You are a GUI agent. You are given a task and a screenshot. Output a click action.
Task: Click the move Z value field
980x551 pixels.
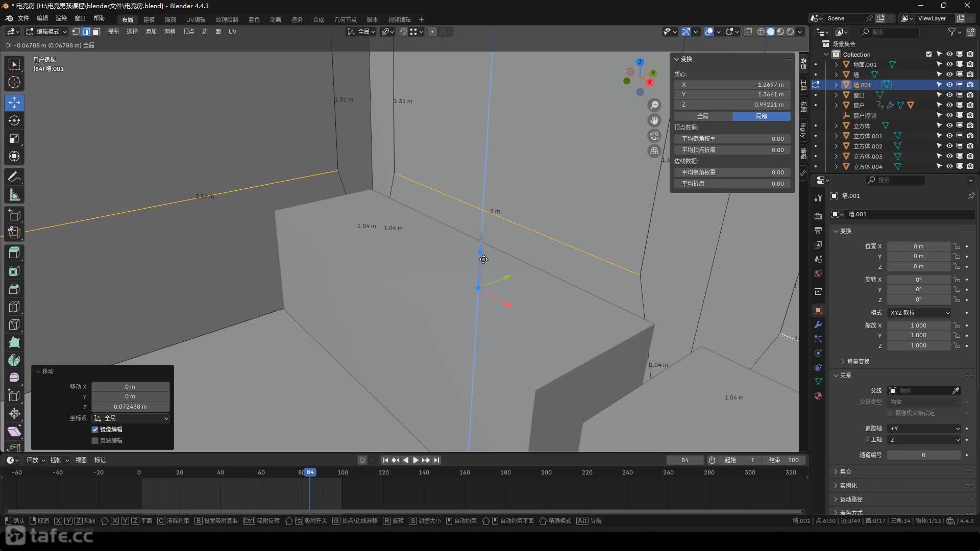click(130, 407)
